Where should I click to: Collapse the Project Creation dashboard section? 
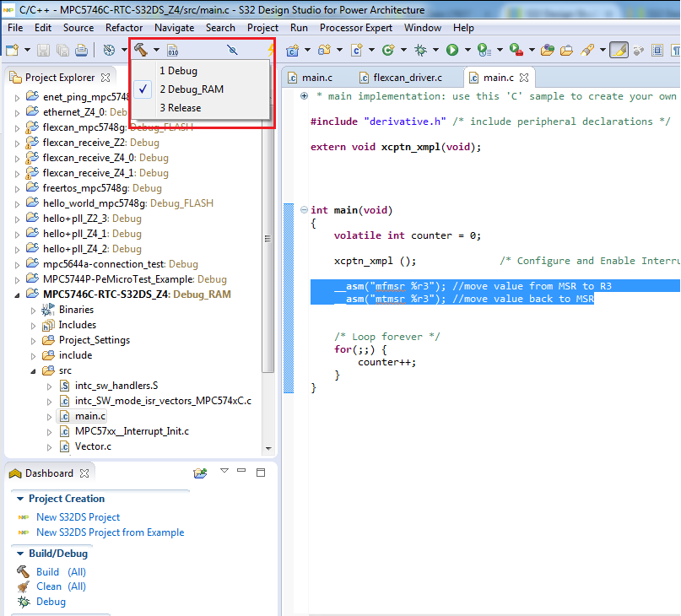point(20,499)
